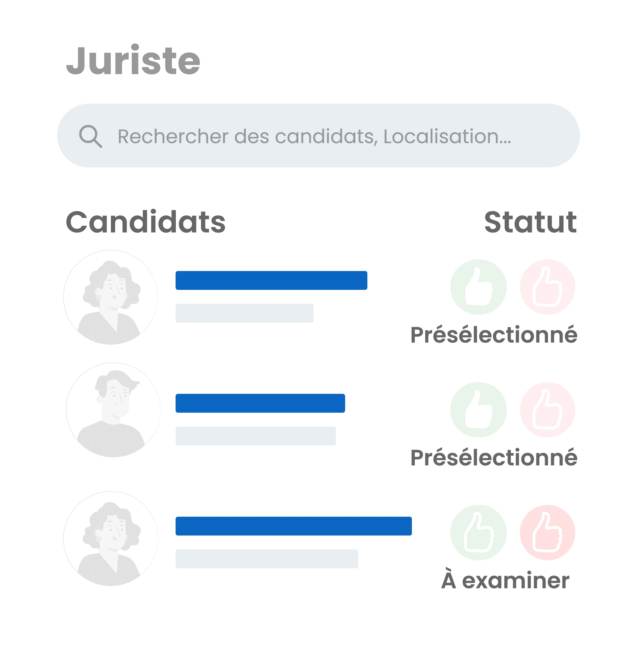Approve third candidate with green thumbs-up
644x660 pixels.
478,532
